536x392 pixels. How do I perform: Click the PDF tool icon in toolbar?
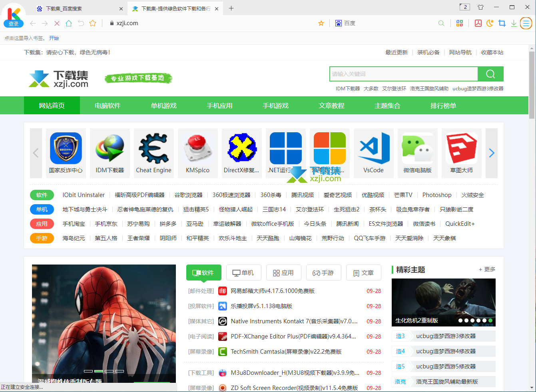[x=478, y=23]
